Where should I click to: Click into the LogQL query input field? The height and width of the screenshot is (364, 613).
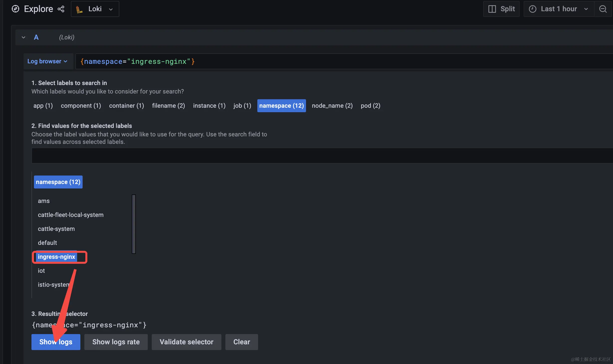tap(344, 61)
